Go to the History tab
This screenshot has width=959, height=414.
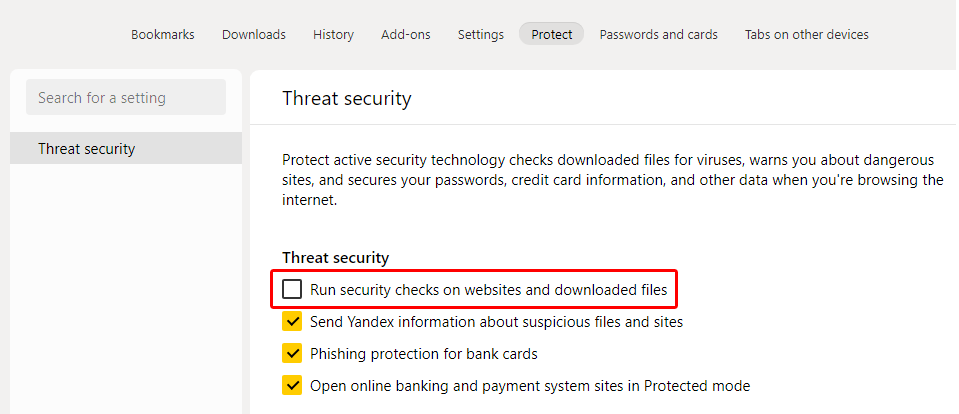pos(333,34)
